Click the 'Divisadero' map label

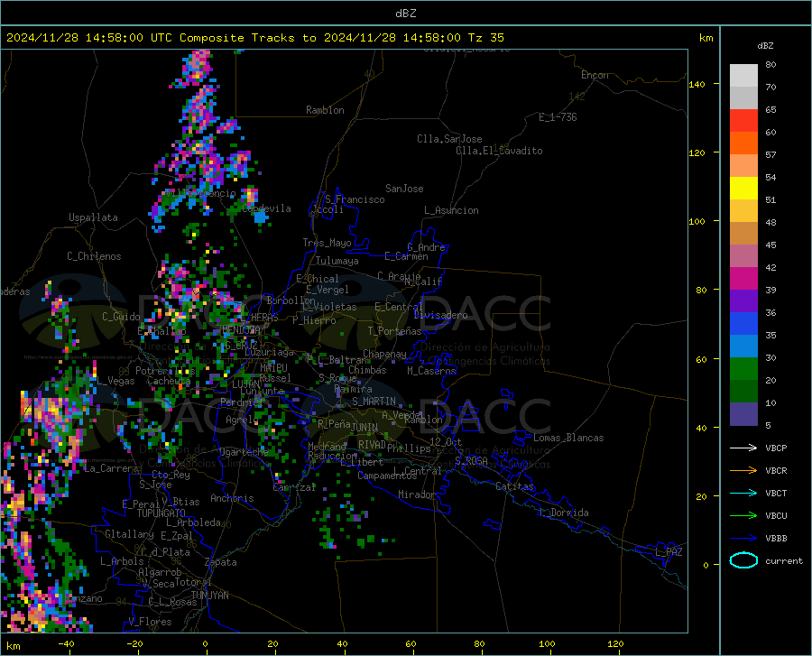coord(440,315)
